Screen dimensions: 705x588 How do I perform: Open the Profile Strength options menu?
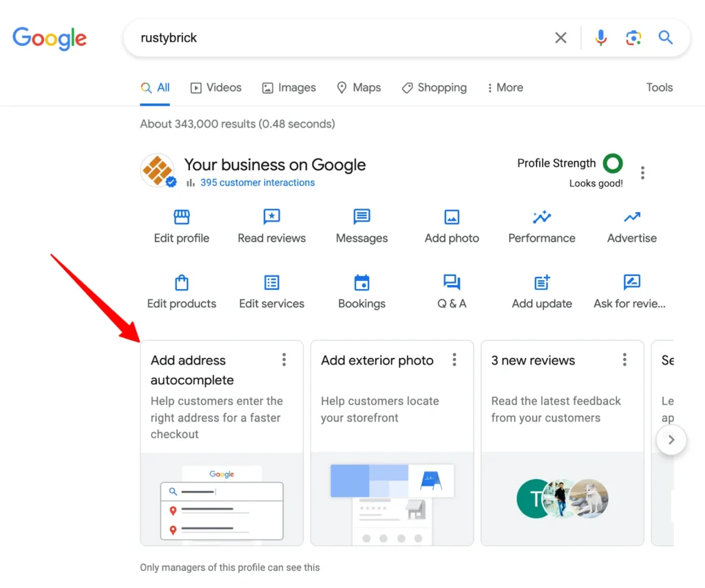[642, 172]
